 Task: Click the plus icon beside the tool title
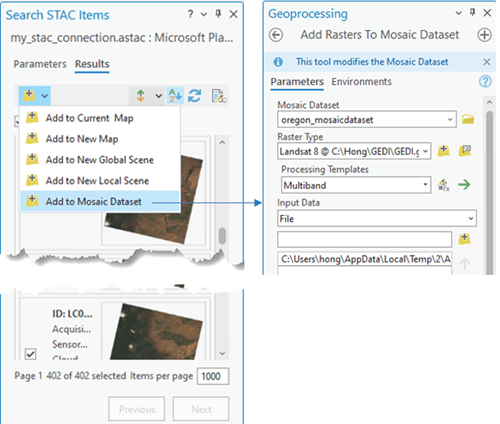click(x=484, y=35)
